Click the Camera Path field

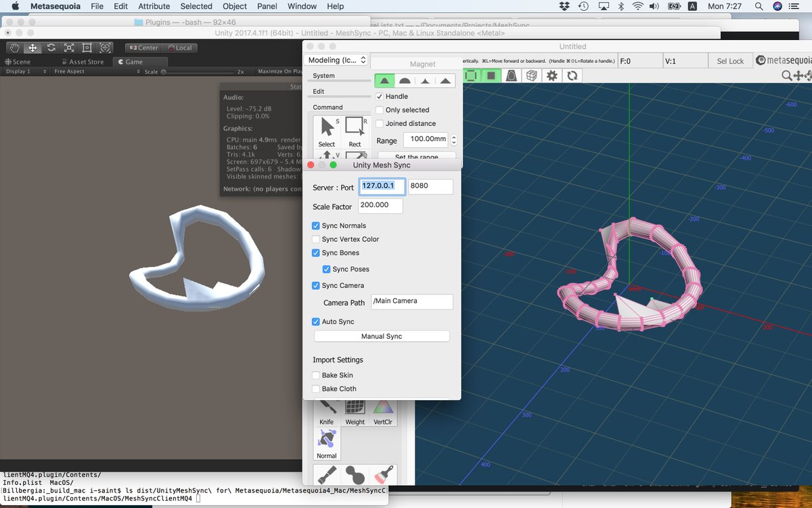(x=411, y=302)
